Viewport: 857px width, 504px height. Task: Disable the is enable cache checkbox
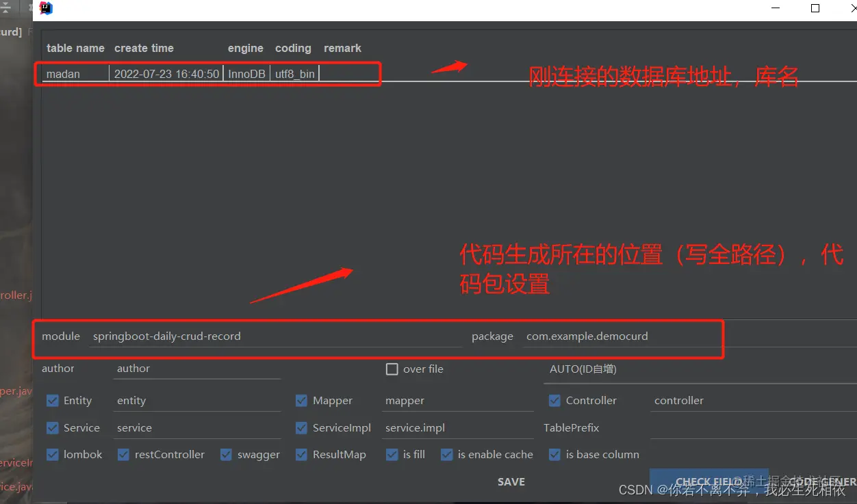pyautogui.click(x=446, y=454)
